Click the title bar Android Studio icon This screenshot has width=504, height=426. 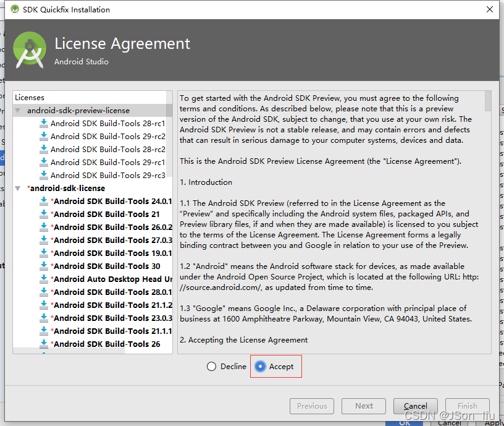[x=14, y=9]
